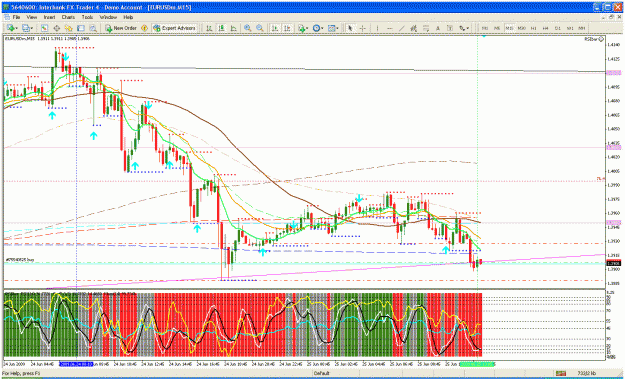
Task: Open the Strategy Tester icon
Action: pos(93,28)
